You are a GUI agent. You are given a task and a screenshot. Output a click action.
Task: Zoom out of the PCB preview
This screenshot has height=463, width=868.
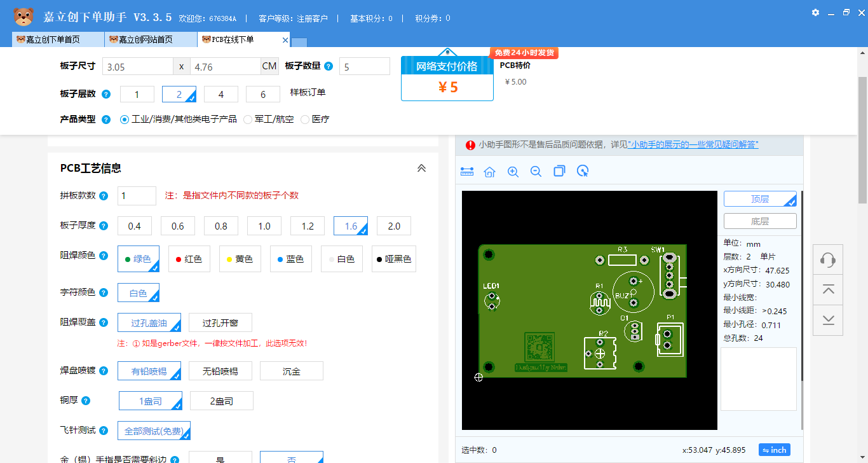click(536, 171)
